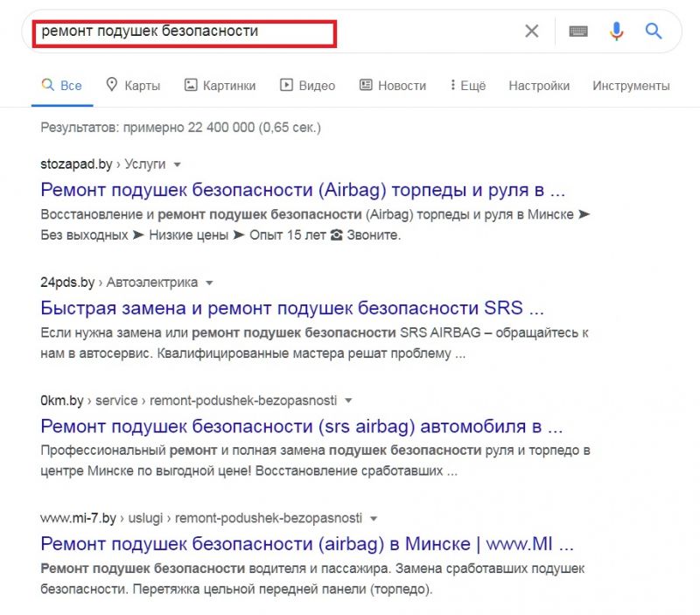Switch to the Картинки tab
This screenshot has width=700, height=615.
220,86
